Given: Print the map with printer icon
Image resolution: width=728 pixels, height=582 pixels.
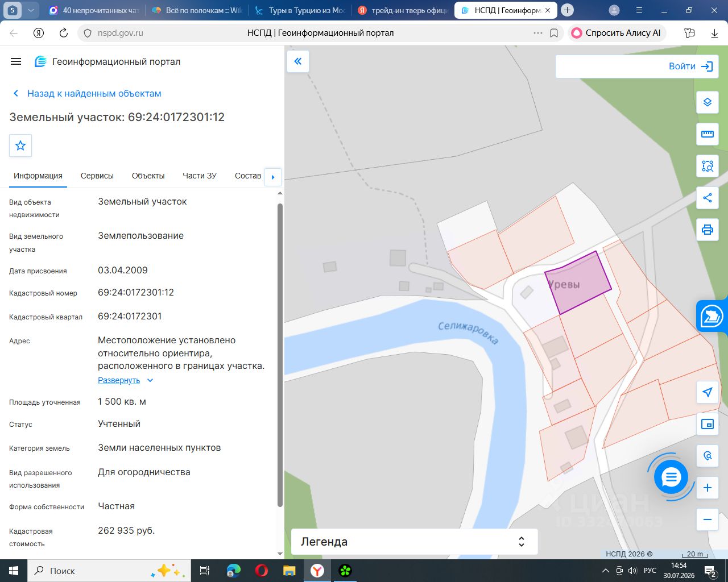Looking at the screenshot, I should (x=708, y=230).
